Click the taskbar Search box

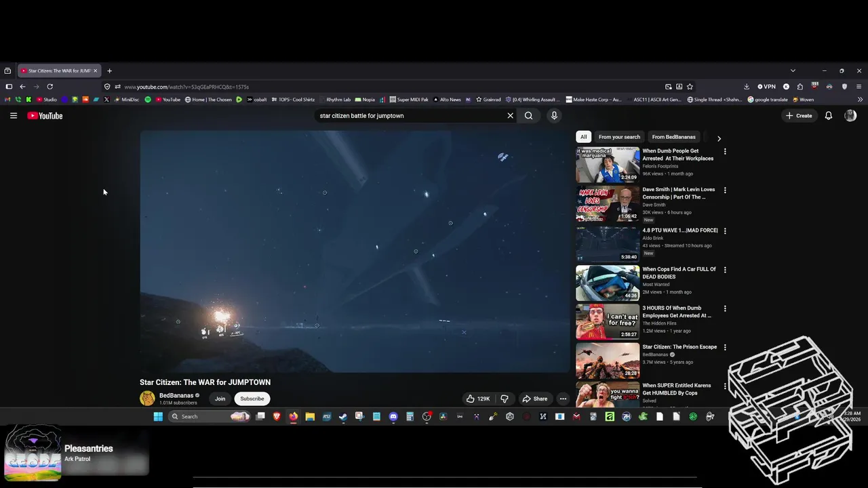[x=210, y=417]
